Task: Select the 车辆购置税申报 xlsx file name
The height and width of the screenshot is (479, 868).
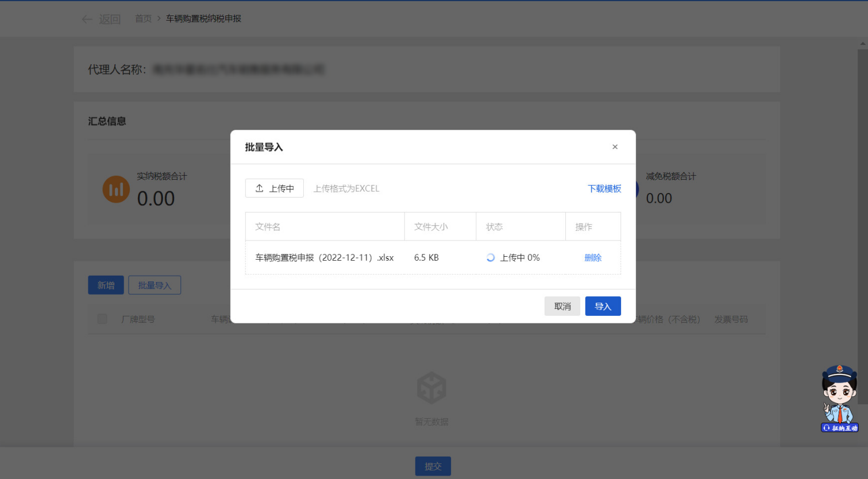Action: pos(325,258)
